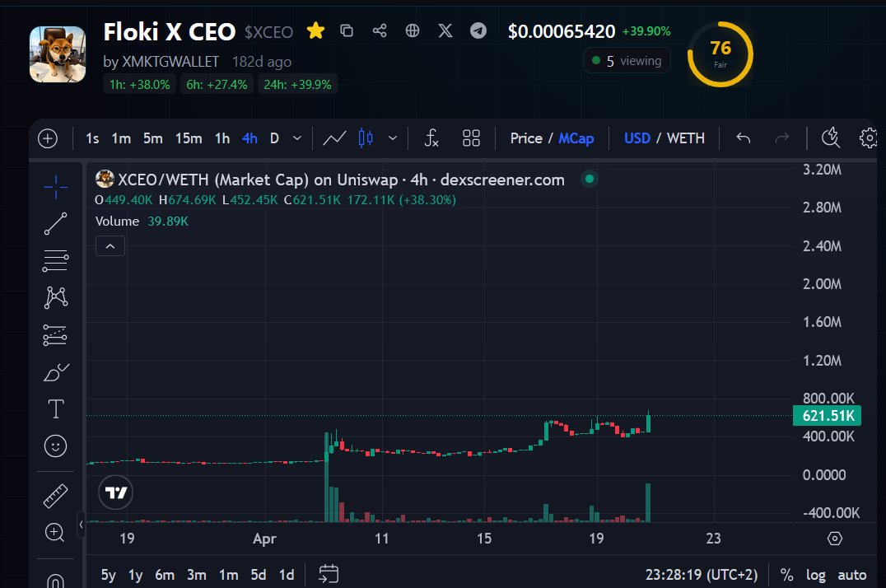Open the Telegram link icon
This screenshot has height=588, width=886.
(478, 30)
